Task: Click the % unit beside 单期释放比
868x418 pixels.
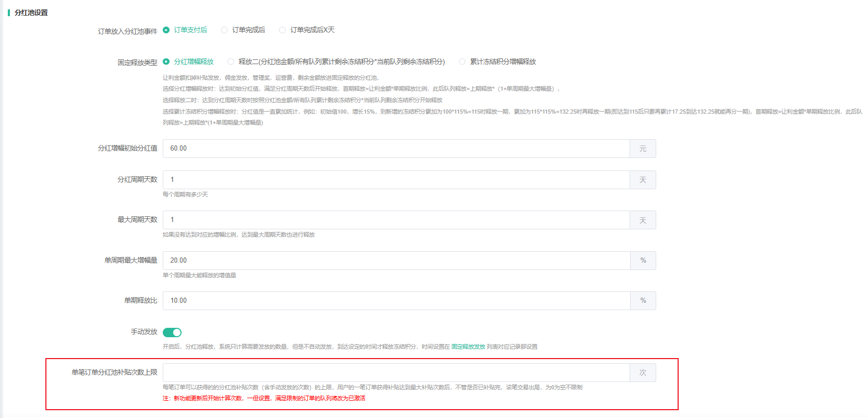Action: coord(643,301)
